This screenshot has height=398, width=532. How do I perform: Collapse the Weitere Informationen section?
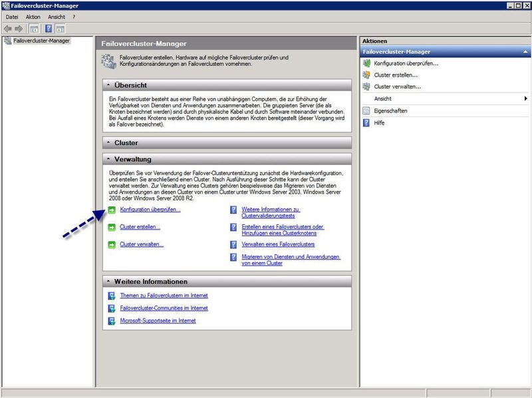(108, 281)
